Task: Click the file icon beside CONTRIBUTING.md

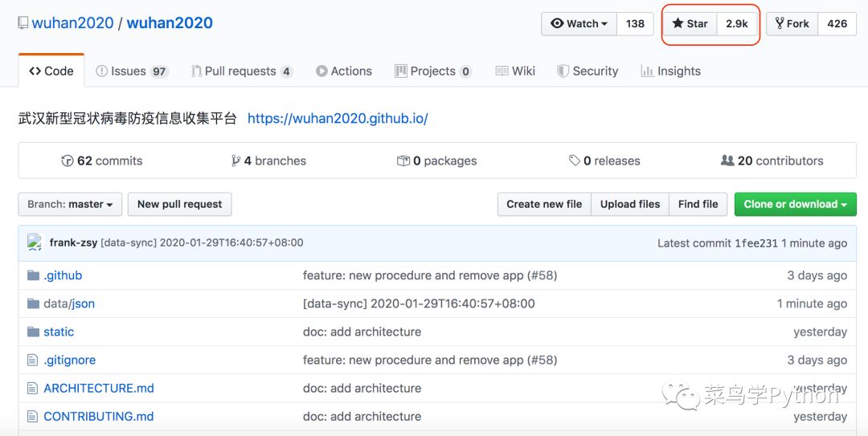Action: coord(33,417)
